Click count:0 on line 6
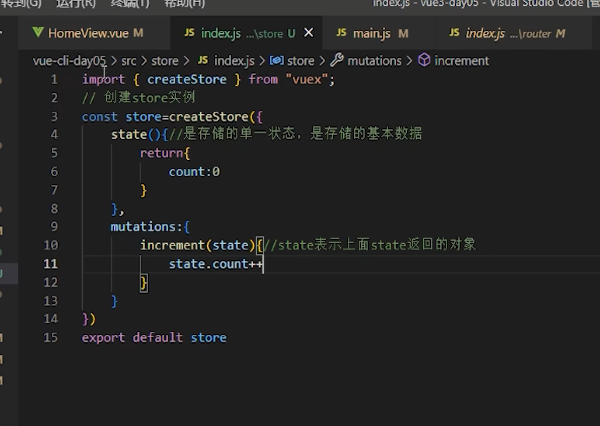Image resolution: width=600 pixels, height=426 pixels. tap(194, 172)
